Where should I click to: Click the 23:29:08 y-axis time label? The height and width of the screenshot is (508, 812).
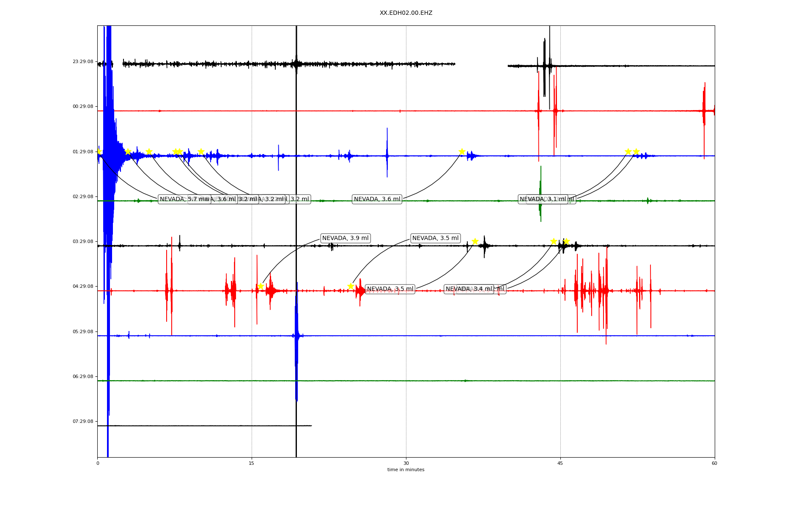pos(83,61)
